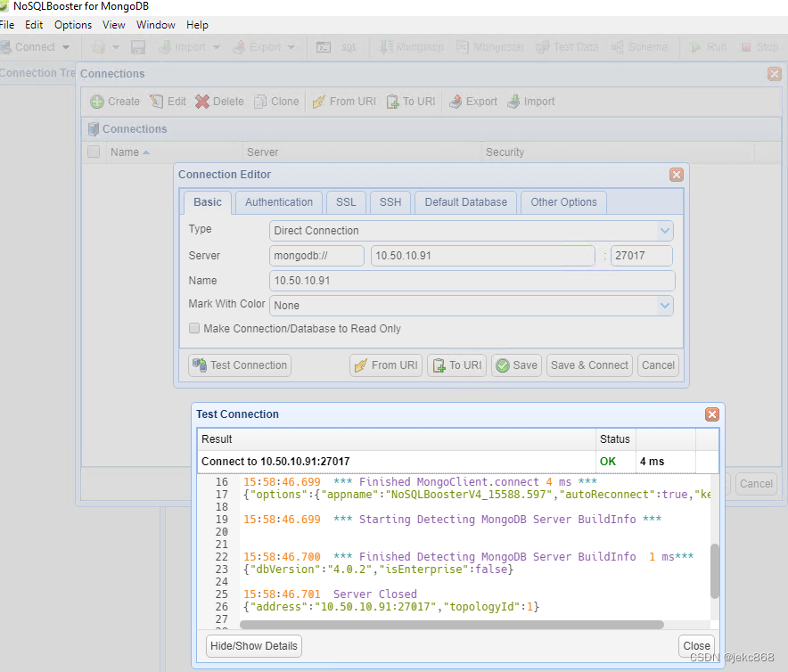Image resolution: width=788 pixels, height=672 pixels.
Task: Click To URI in the Connections toolbar
Action: click(x=411, y=102)
